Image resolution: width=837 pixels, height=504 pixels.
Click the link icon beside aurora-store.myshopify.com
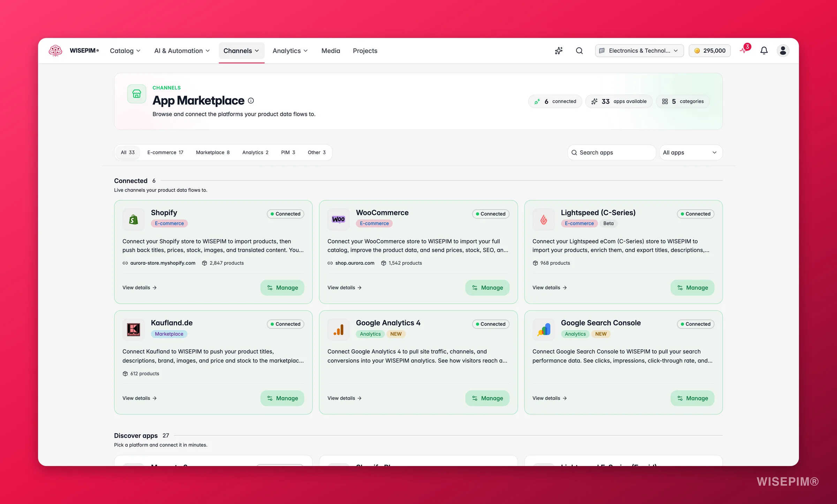point(125,263)
